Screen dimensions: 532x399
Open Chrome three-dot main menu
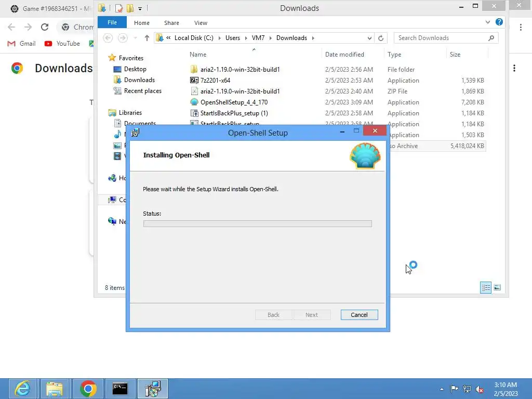521,27
